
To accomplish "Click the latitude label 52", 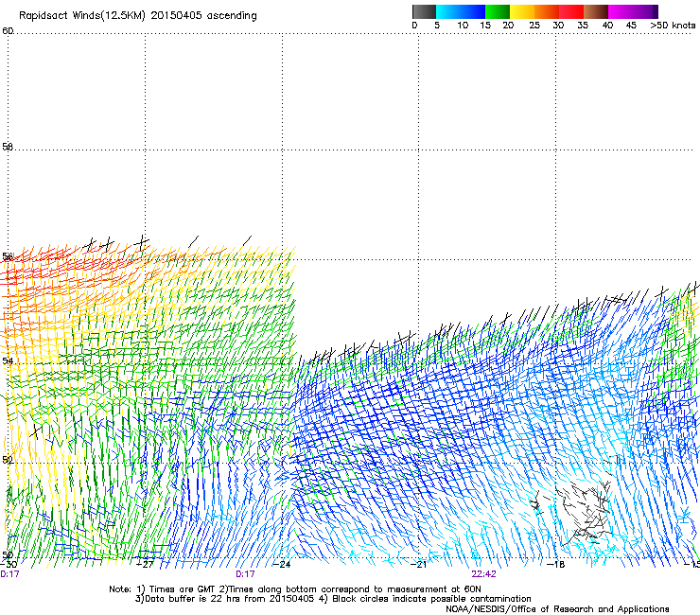I will [x=8, y=460].
